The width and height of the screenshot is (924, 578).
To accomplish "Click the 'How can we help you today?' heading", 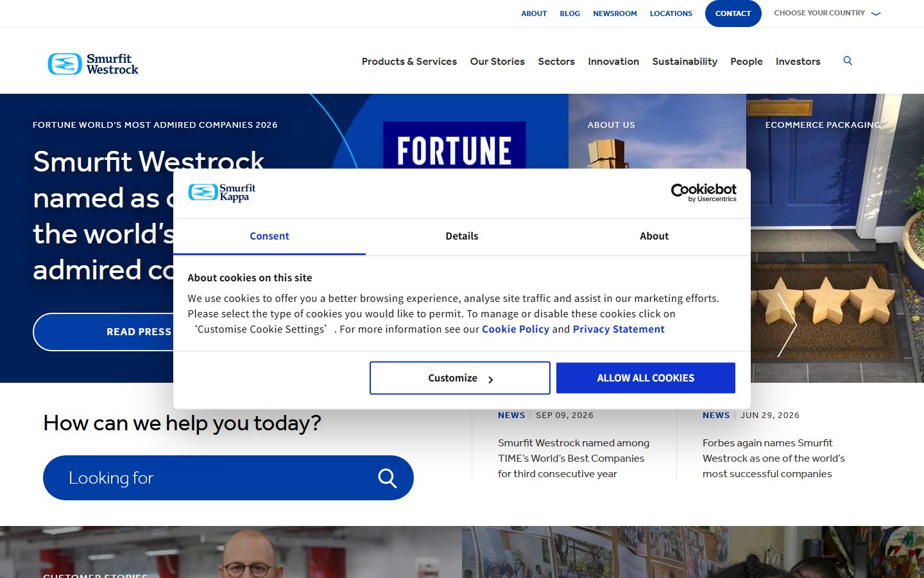I will 182,423.
